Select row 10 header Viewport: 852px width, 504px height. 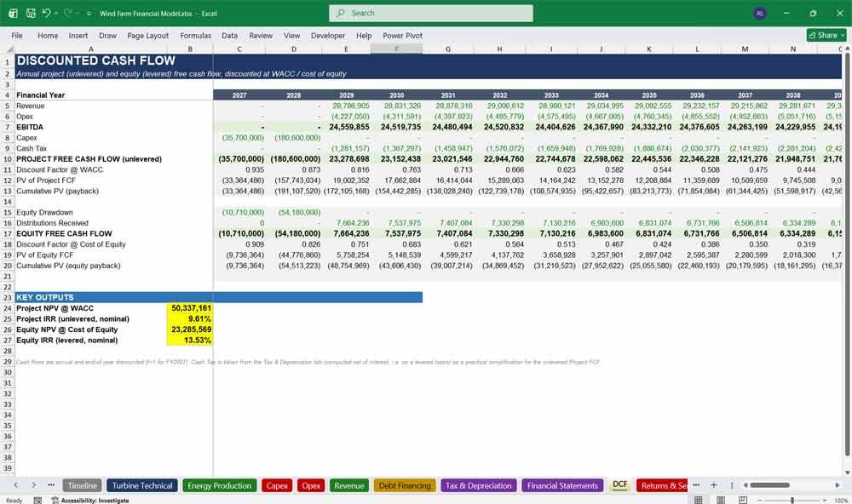tap(7, 159)
